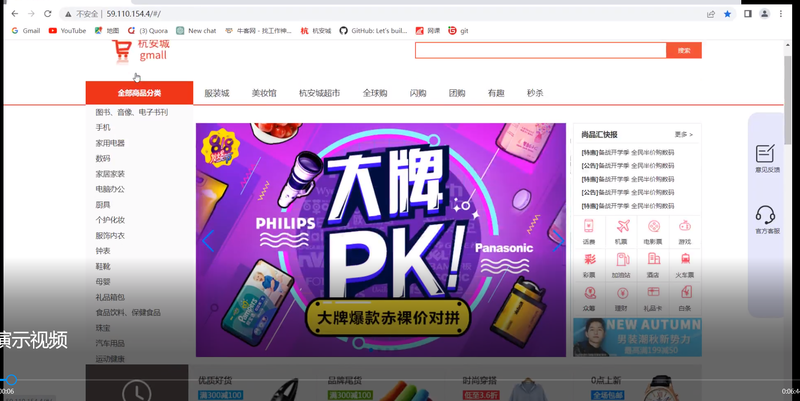Screen dimensions: 800x401
Task: Open the browser profile avatar
Action: [x=764, y=14]
